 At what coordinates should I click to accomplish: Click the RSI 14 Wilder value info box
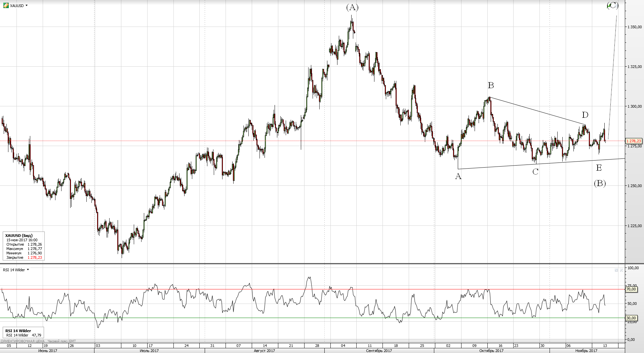[x=23, y=333]
